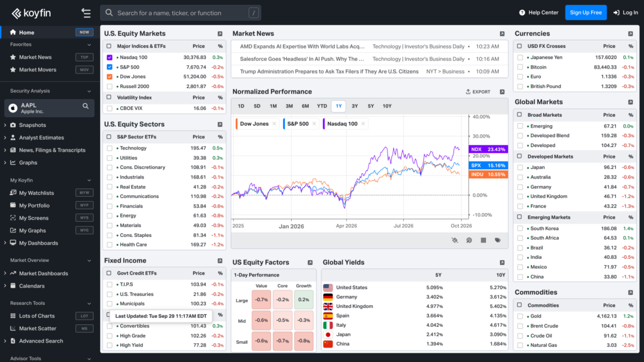The width and height of the screenshot is (644, 362).
Task: Click the EXPORT chart button
Action: 478,92
